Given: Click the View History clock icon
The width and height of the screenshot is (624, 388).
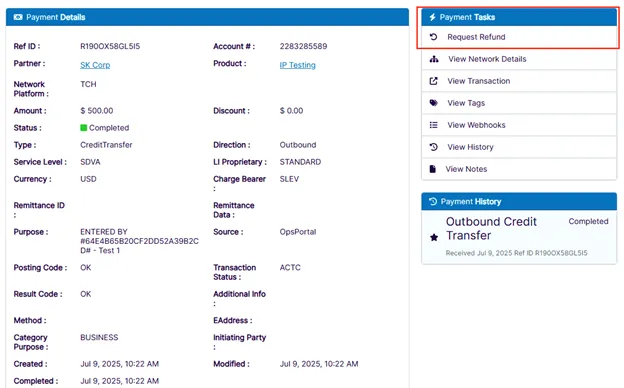Looking at the screenshot, I should [x=433, y=147].
